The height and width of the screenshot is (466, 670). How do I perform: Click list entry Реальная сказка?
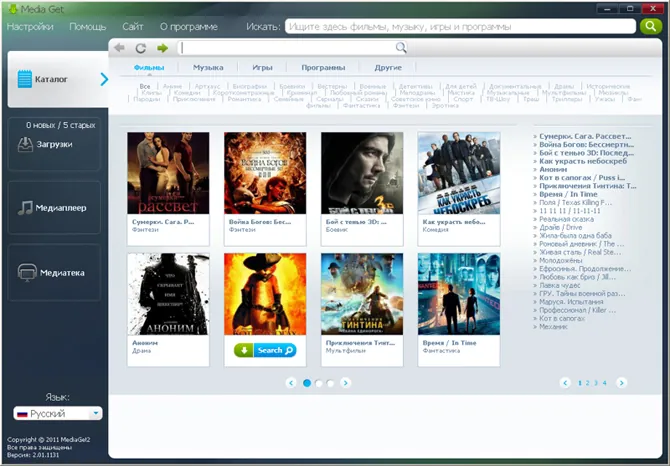tap(566, 219)
